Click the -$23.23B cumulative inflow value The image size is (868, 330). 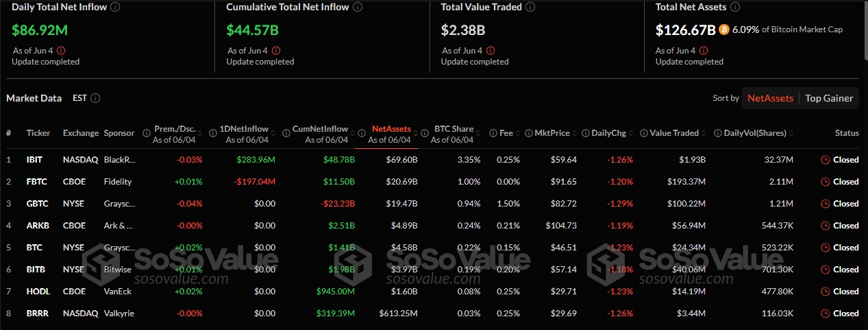tap(336, 204)
